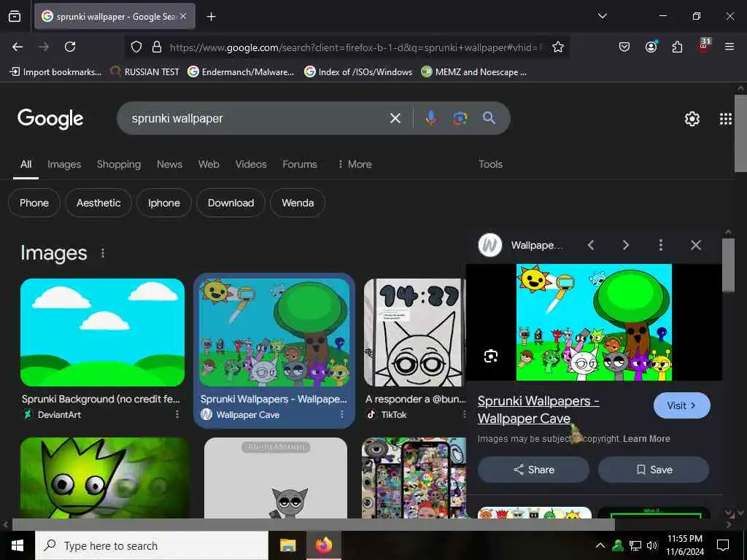Open File Explorer from the taskbar
This screenshot has height=560, width=747.
pos(287,545)
